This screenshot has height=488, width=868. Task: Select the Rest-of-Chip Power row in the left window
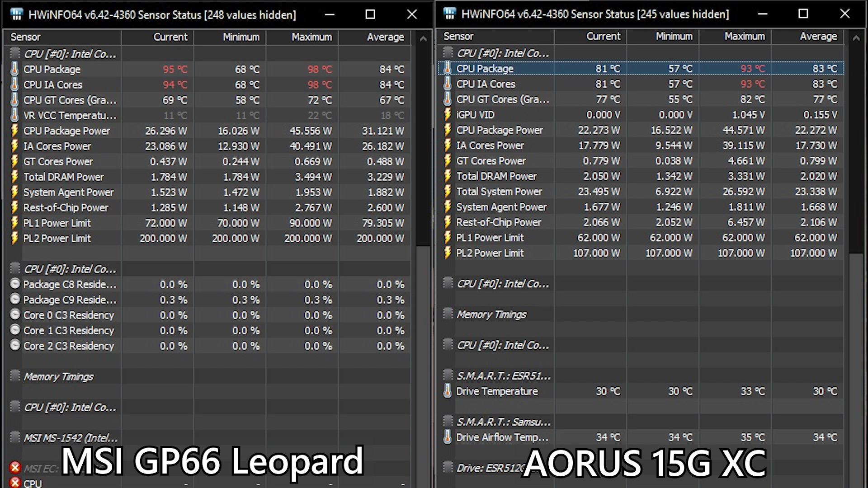point(208,207)
